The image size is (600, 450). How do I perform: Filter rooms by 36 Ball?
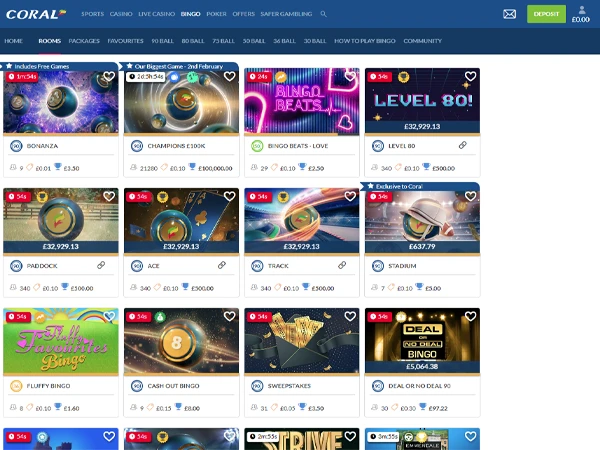284,41
